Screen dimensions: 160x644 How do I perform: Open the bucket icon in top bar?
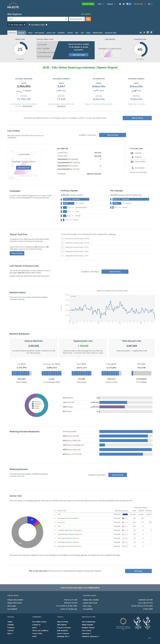(123, 4)
